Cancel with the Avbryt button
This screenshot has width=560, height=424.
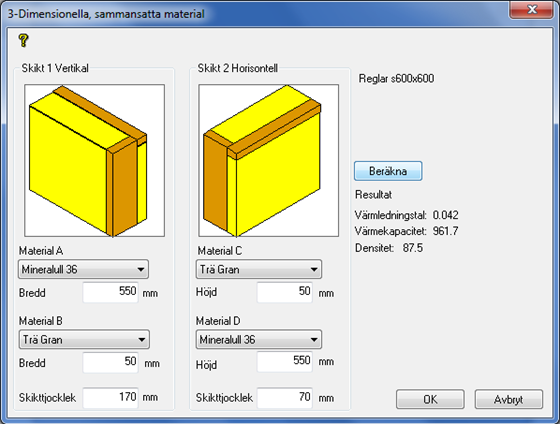509,399
